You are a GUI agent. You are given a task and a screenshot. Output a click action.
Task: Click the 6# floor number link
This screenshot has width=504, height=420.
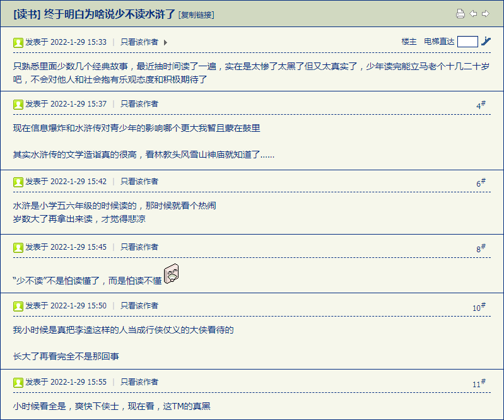[481, 182]
